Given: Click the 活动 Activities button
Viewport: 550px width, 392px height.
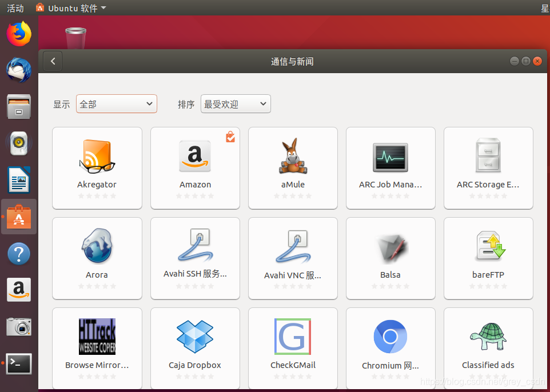Looking at the screenshot, I should point(15,7).
